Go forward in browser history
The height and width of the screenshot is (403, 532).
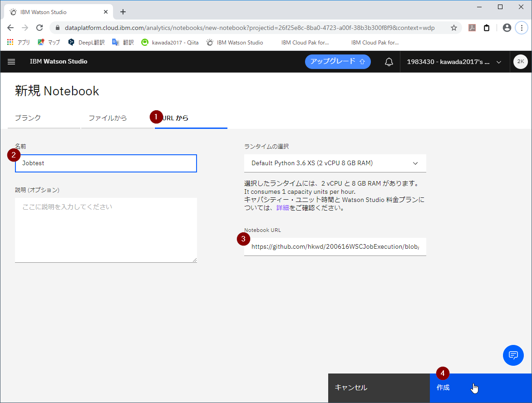point(25,28)
